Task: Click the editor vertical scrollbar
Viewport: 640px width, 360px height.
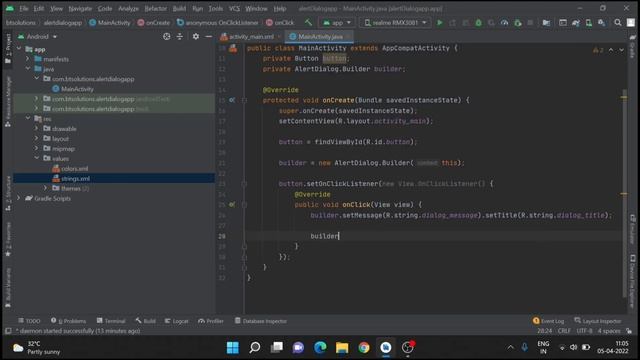Action: [x=624, y=193]
